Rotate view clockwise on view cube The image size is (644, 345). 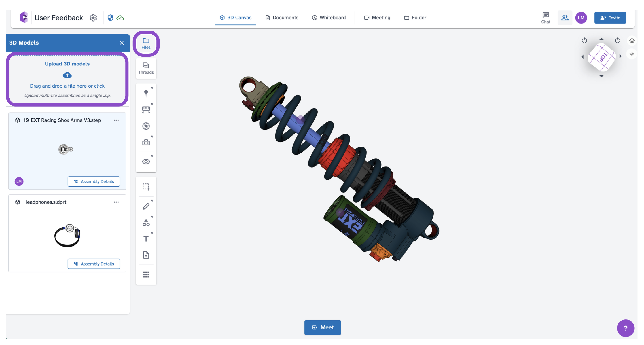pos(618,41)
